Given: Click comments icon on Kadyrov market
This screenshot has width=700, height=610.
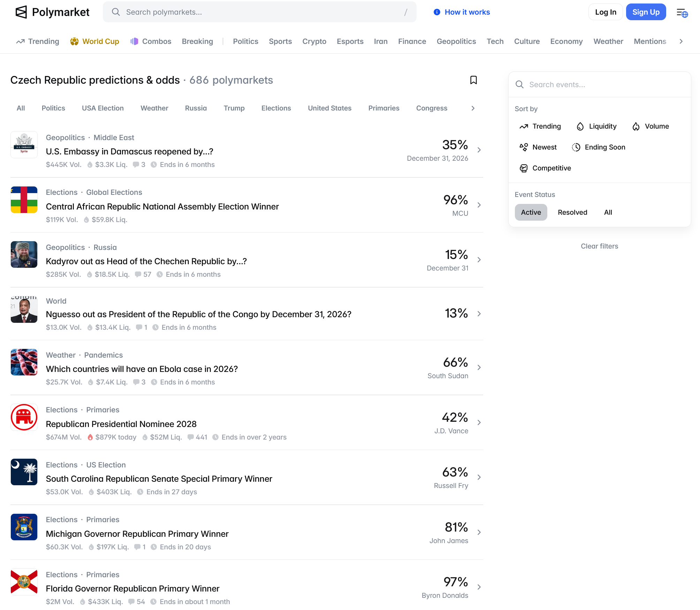Looking at the screenshot, I should [138, 275].
